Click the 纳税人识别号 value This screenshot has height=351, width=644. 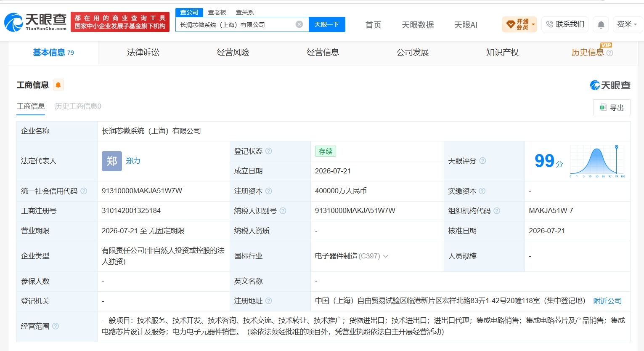(x=355, y=210)
